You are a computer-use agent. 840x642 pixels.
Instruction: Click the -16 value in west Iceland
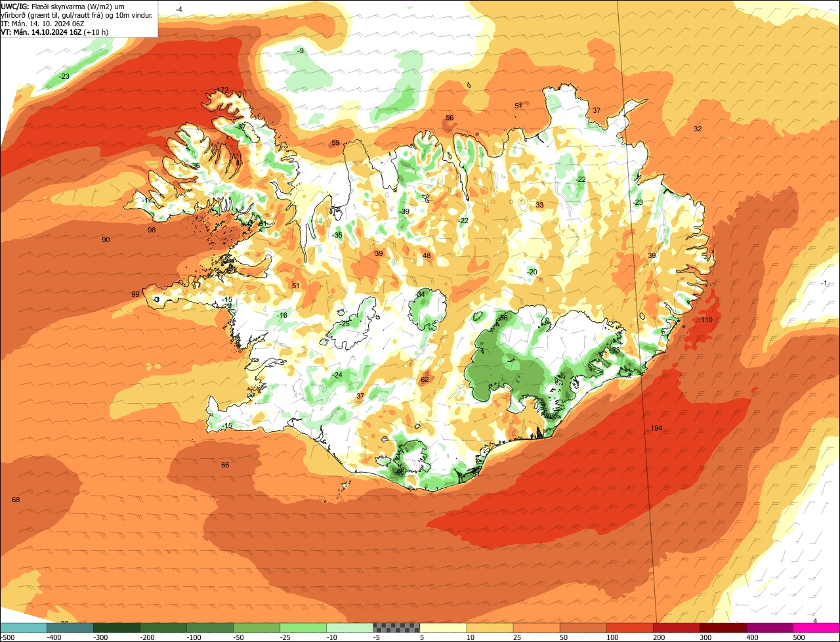click(x=282, y=316)
